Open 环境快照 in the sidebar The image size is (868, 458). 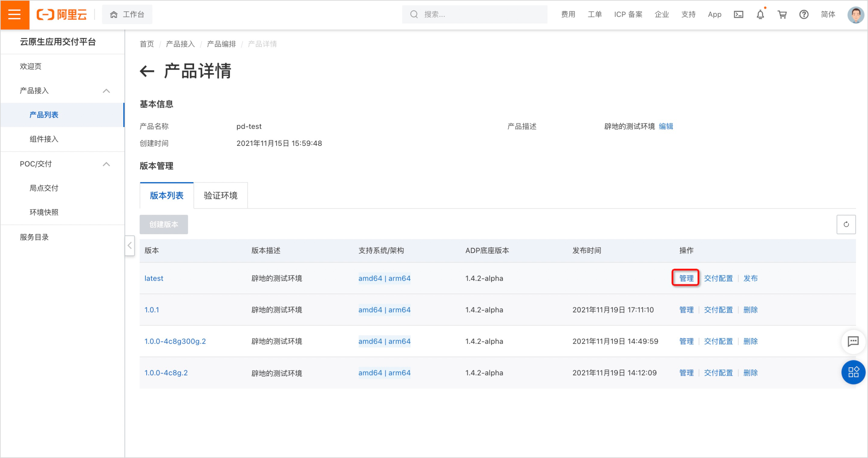[x=44, y=212]
